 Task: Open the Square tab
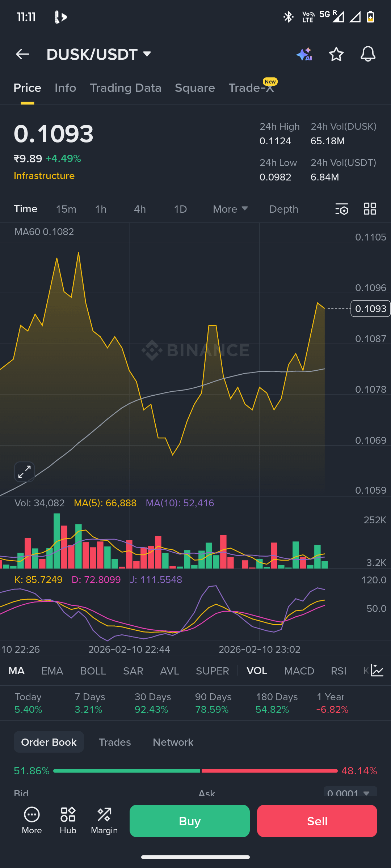[195, 88]
